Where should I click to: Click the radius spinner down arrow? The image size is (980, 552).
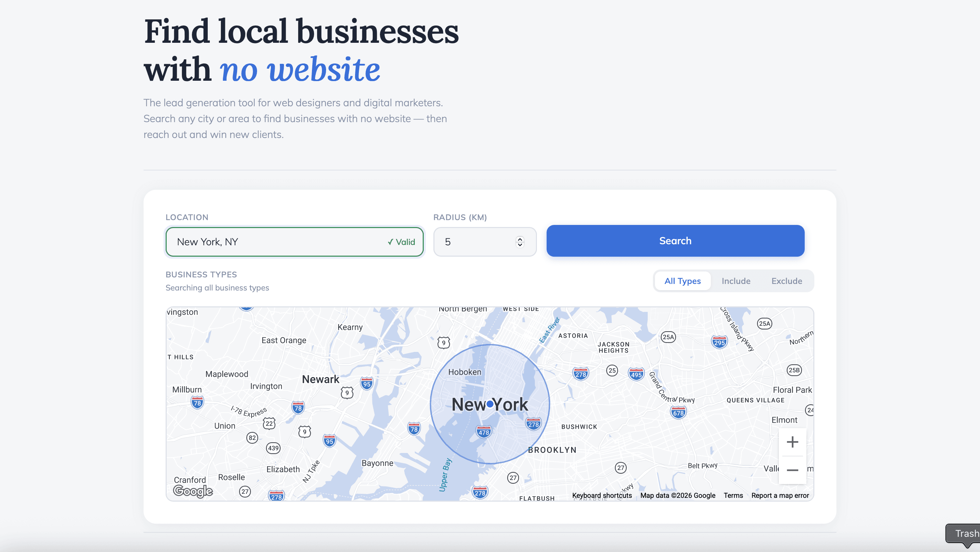click(520, 245)
